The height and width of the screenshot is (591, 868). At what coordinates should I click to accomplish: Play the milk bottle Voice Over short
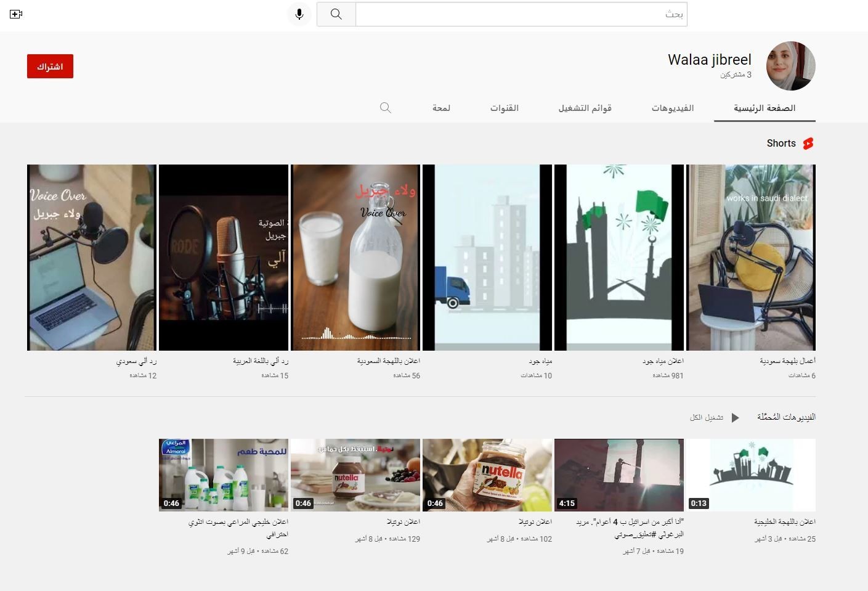[x=355, y=257]
